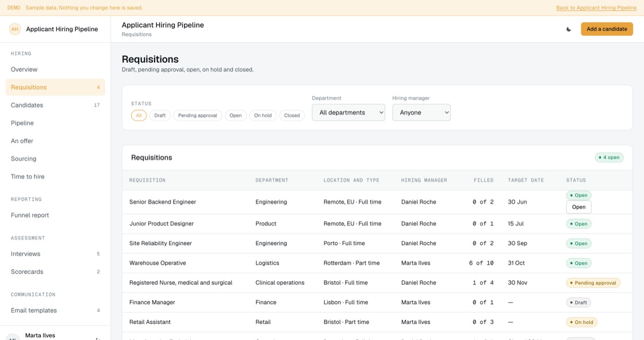This screenshot has width=644, height=340.
Task: Click the Open status badge for Warehouse Operative
Action: click(578, 263)
